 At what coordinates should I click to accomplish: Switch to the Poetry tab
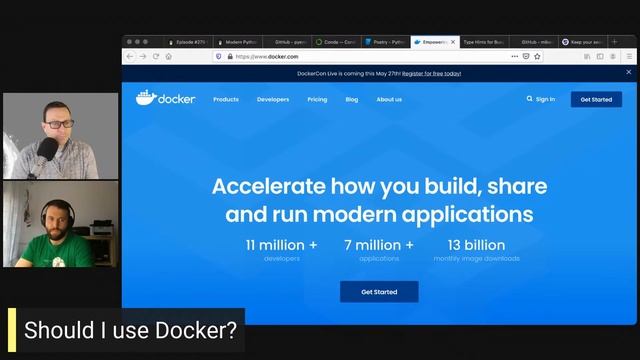pyautogui.click(x=386, y=42)
